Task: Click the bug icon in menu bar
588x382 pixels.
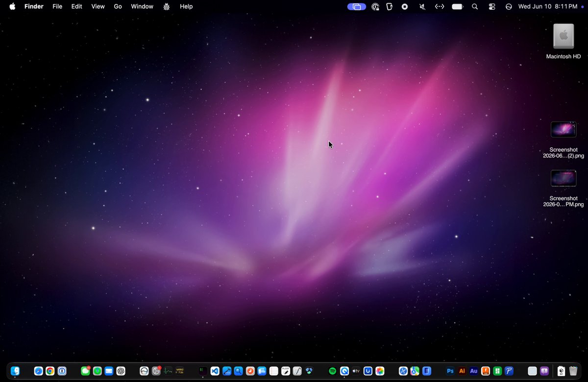Action: pyautogui.click(x=167, y=6)
